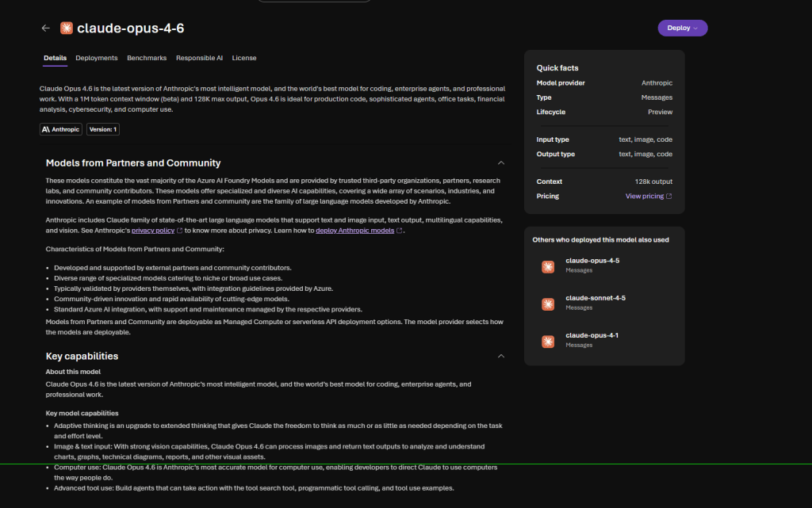
Task: Click the external link icon beside View pricing
Action: tap(669, 197)
